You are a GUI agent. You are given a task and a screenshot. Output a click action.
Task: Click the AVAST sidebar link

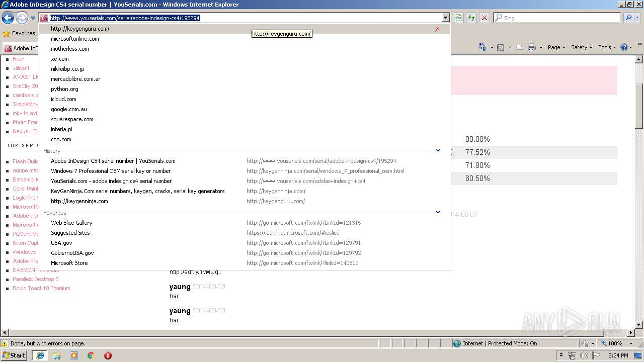click(x=26, y=77)
